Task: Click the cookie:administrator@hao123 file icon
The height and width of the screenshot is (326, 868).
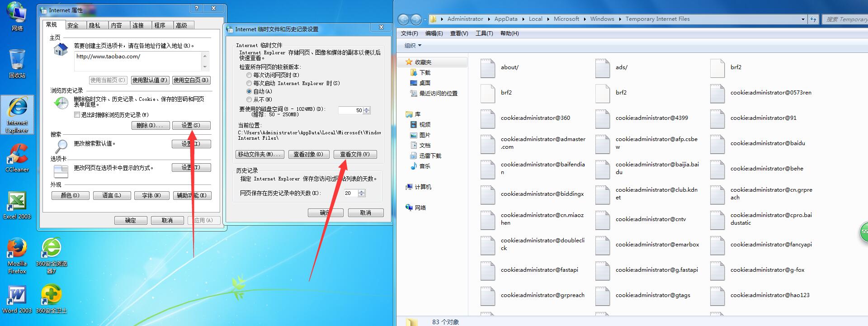Action: [717, 296]
